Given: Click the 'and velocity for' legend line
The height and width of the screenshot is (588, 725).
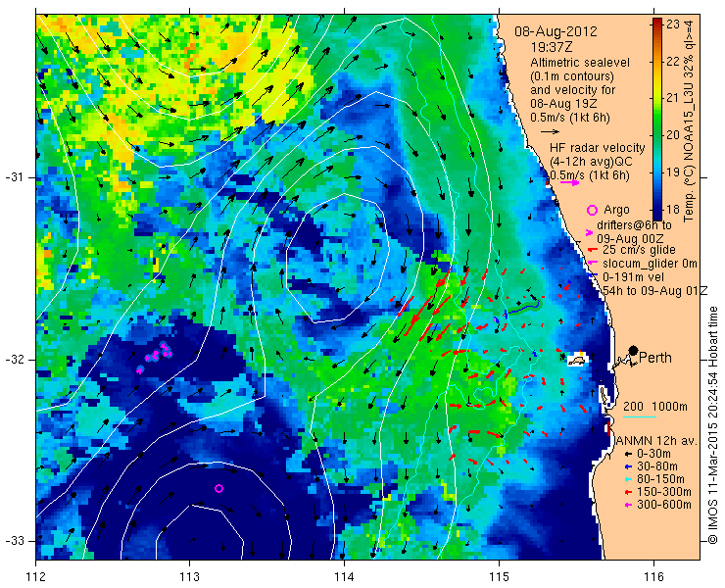Looking at the screenshot, I should [573, 90].
